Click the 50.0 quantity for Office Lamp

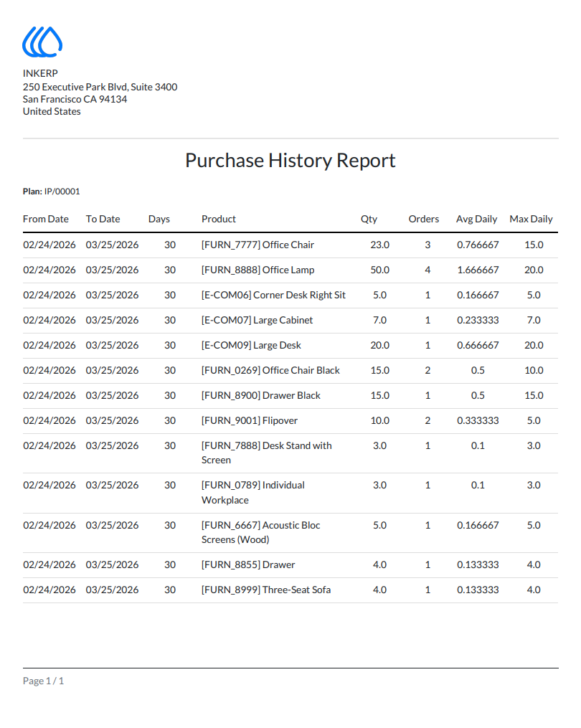(x=380, y=270)
